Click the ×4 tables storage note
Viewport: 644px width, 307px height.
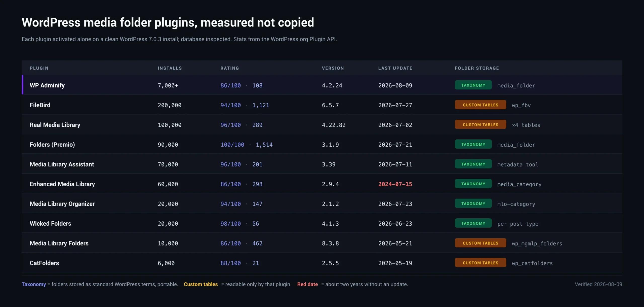(x=526, y=125)
